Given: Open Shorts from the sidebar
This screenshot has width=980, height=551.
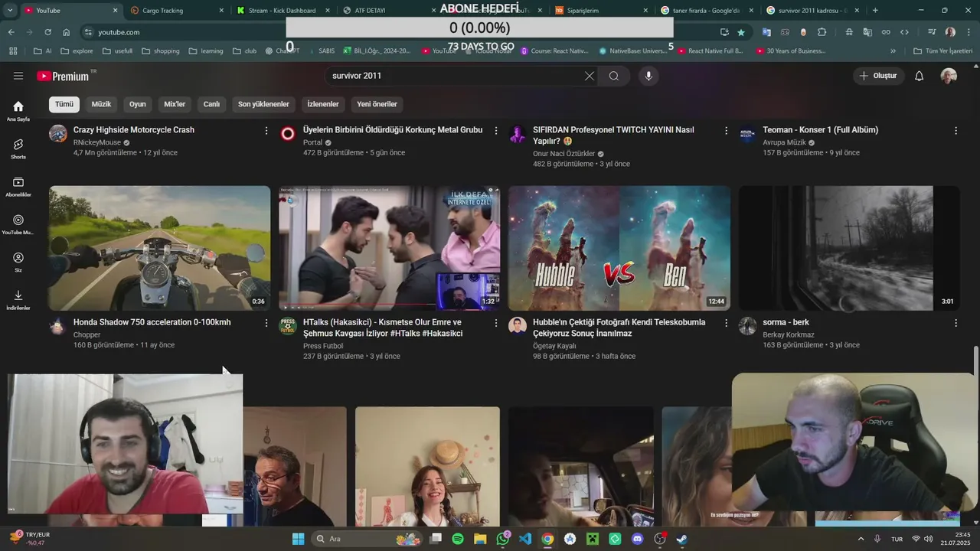Looking at the screenshot, I should (18, 148).
